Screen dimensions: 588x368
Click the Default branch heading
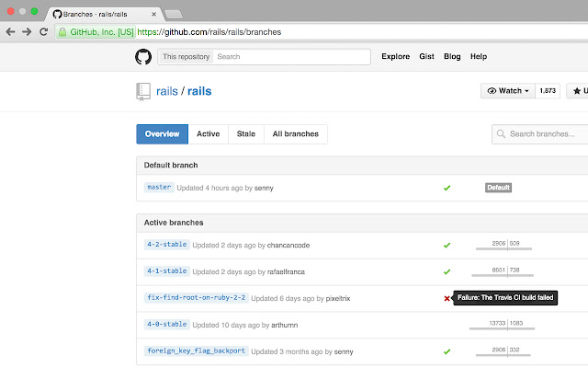point(171,166)
